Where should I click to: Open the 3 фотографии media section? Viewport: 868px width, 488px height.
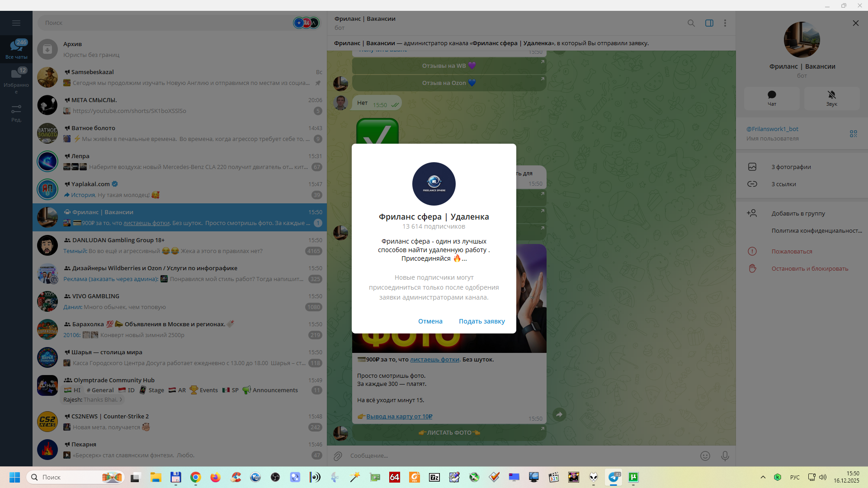click(x=791, y=167)
